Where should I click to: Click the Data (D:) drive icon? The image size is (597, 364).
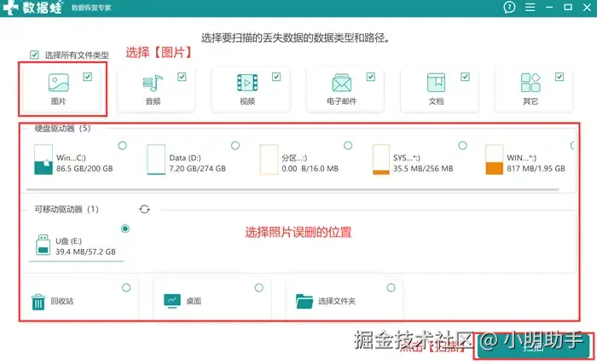click(x=156, y=159)
